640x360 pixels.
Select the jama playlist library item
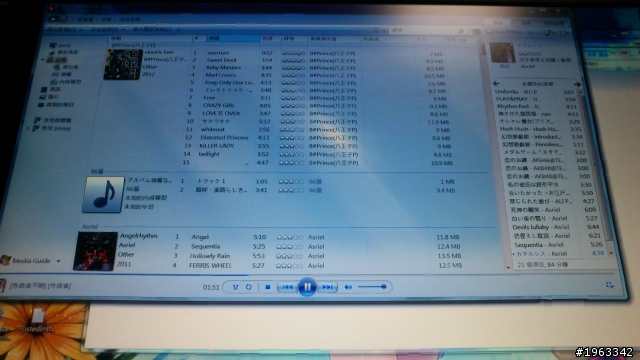(x=60, y=45)
